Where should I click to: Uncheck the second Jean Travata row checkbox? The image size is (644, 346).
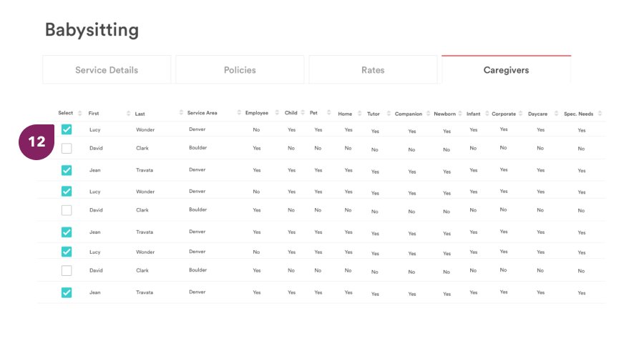point(67,232)
